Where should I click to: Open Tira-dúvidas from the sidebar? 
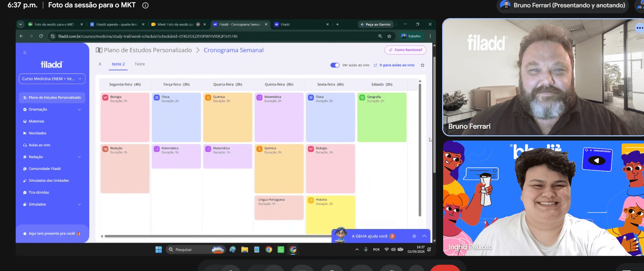pyautogui.click(x=39, y=193)
